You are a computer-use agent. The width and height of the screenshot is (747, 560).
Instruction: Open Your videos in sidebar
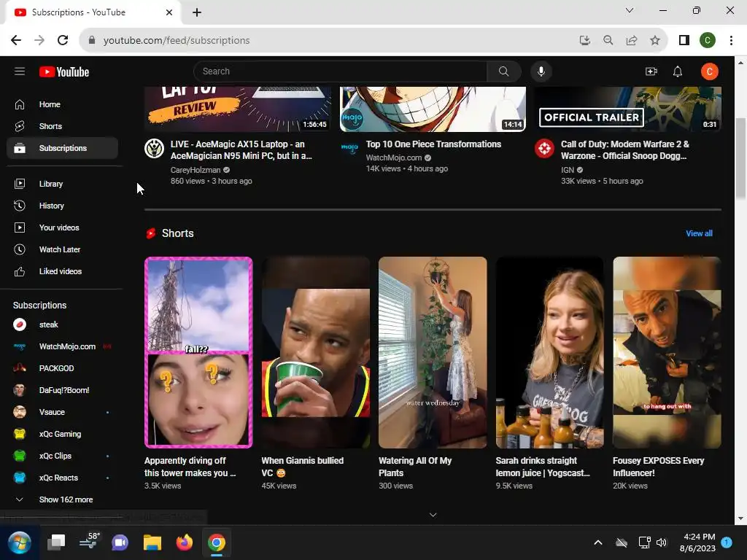pyautogui.click(x=63, y=227)
